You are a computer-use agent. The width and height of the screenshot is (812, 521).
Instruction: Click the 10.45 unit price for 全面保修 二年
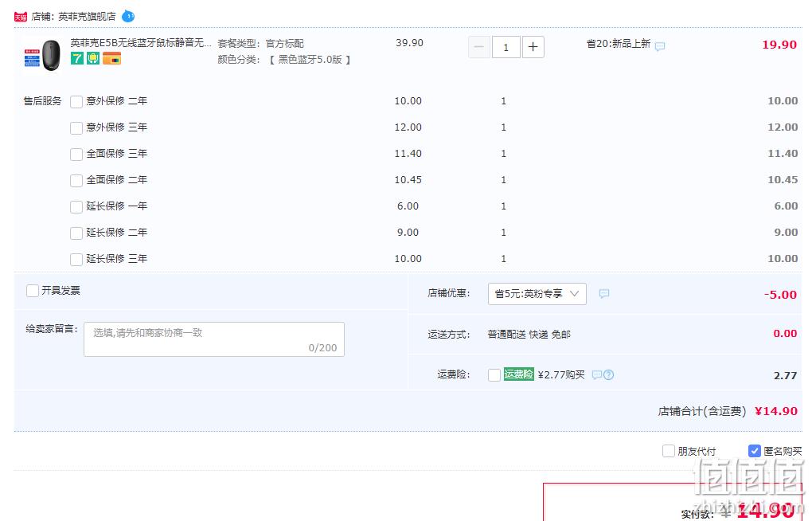tap(408, 180)
